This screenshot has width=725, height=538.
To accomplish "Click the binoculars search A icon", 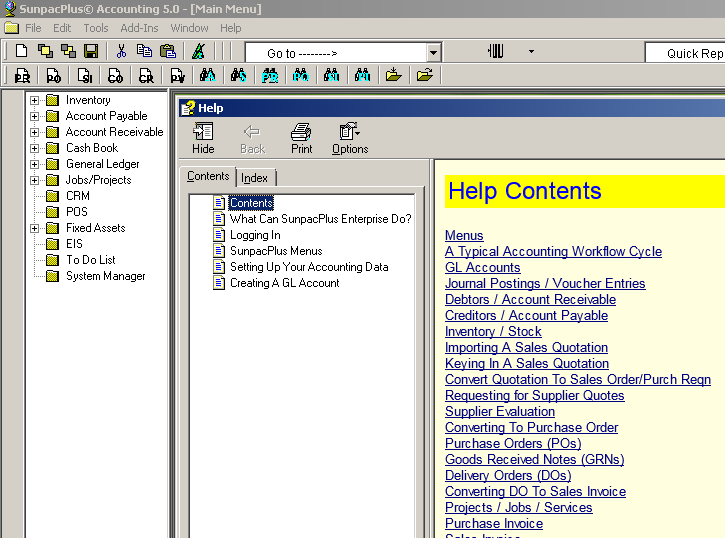I will (x=208, y=75).
